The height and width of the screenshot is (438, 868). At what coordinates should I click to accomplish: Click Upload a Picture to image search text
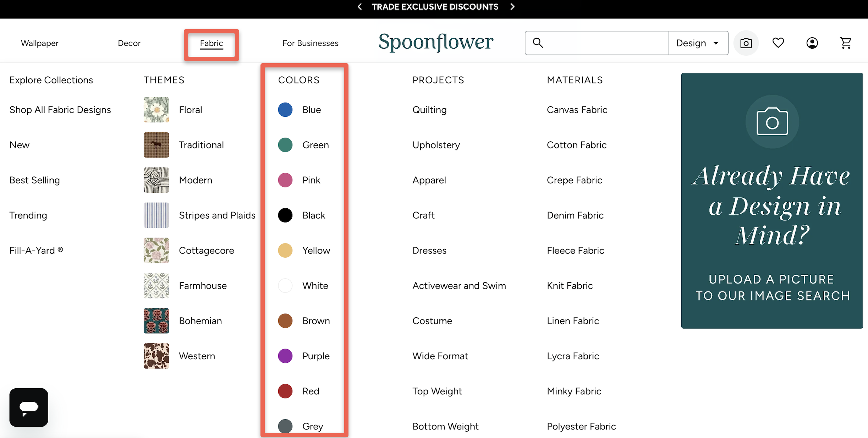(x=772, y=287)
